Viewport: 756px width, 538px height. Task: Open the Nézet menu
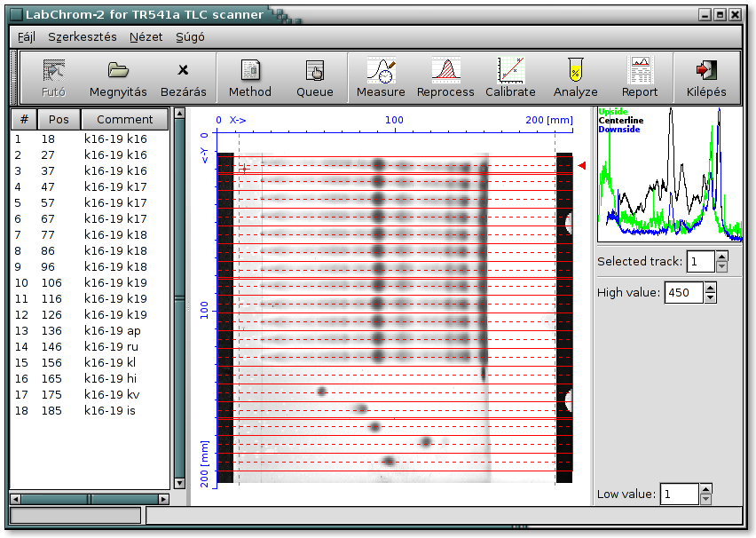[146, 36]
